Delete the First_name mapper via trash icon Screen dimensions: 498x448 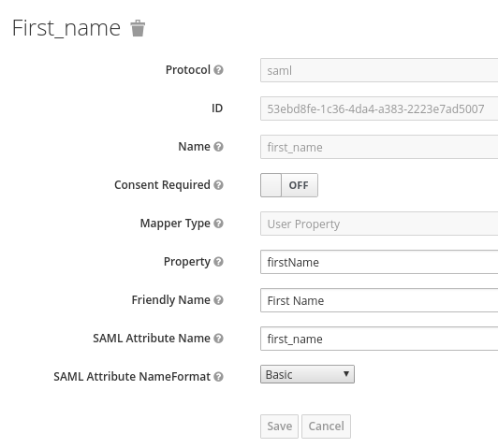(138, 28)
